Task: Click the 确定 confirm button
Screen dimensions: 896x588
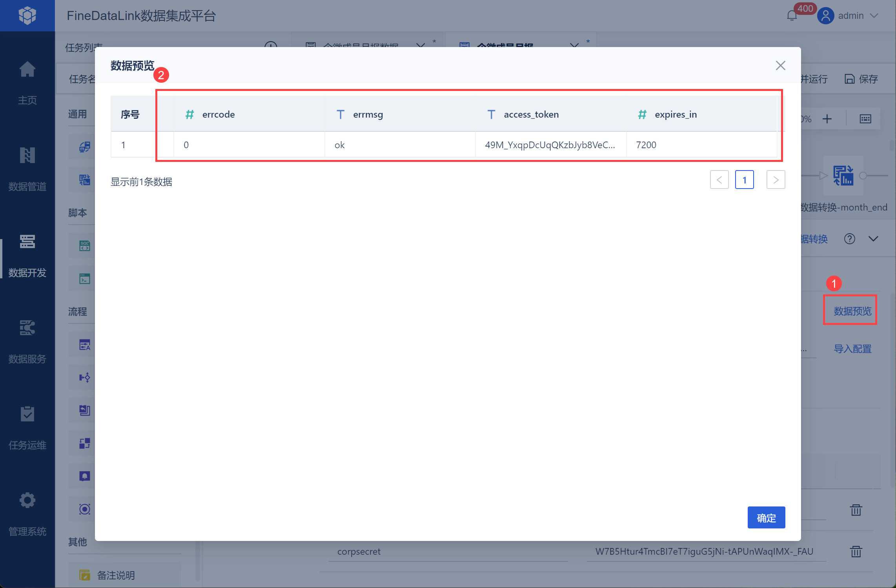Action: point(766,518)
